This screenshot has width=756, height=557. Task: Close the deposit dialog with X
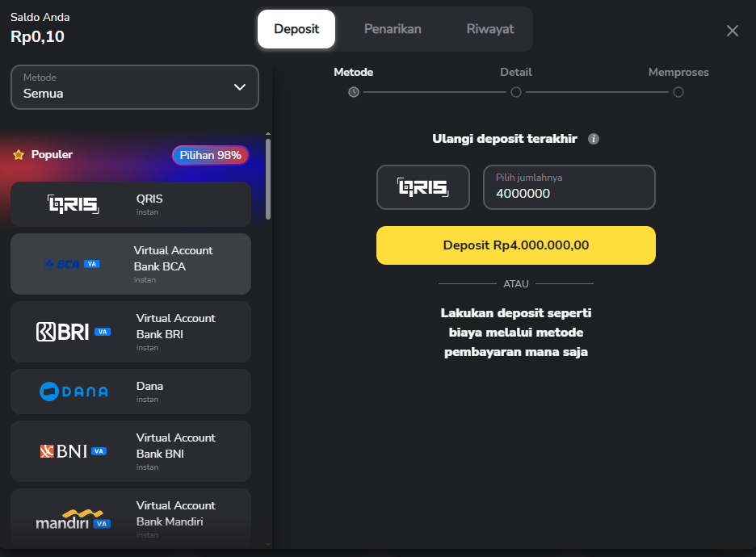733,31
